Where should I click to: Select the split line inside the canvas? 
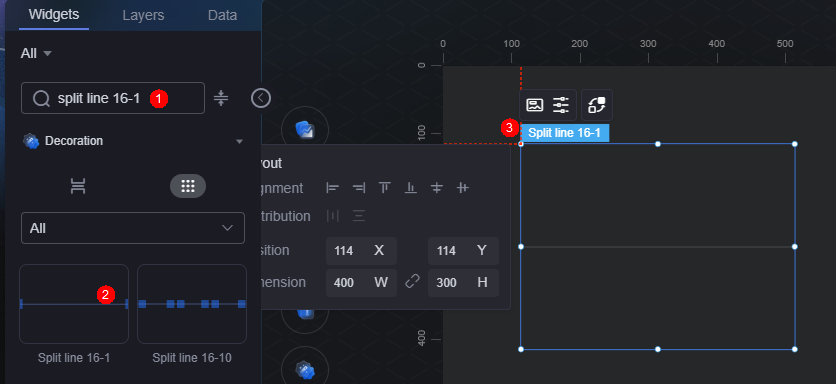click(x=657, y=247)
